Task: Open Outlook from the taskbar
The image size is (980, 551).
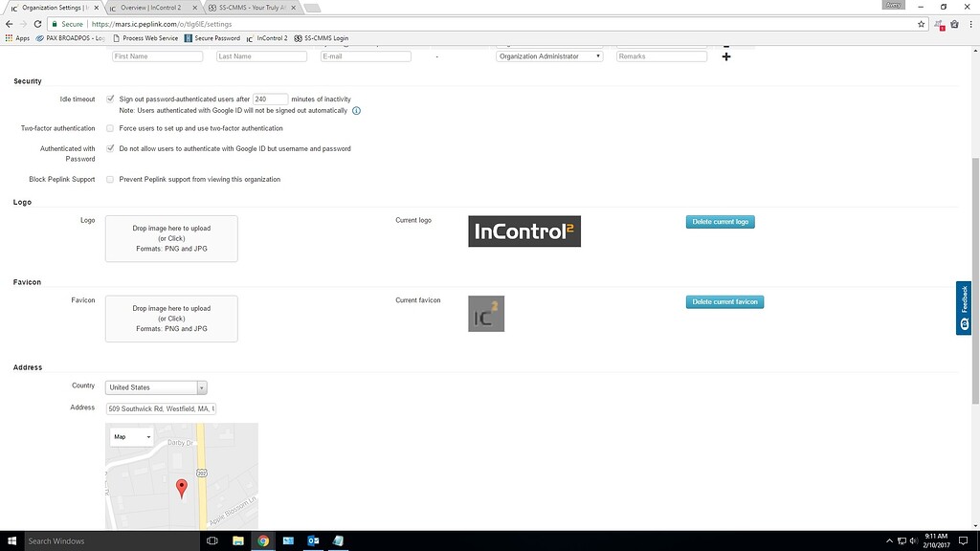Action: (x=313, y=540)
